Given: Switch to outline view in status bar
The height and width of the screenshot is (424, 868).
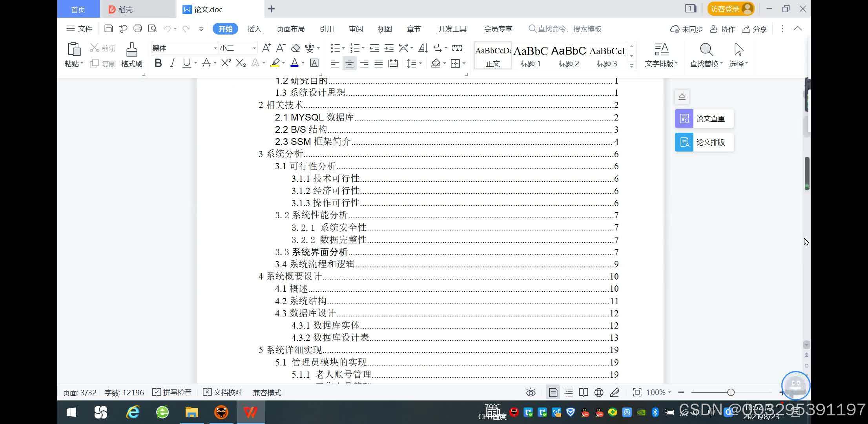Looking at the screenshot, I should tap(568, 392).
